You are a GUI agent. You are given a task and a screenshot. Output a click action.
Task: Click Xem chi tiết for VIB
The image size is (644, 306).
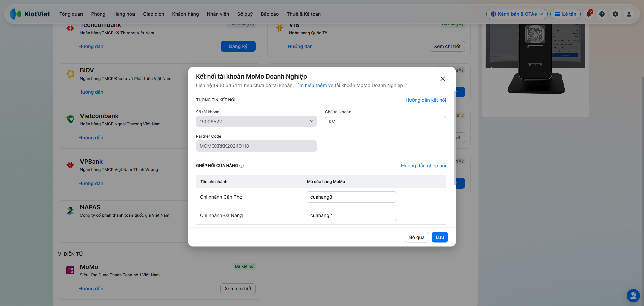[x=447, y=46]
